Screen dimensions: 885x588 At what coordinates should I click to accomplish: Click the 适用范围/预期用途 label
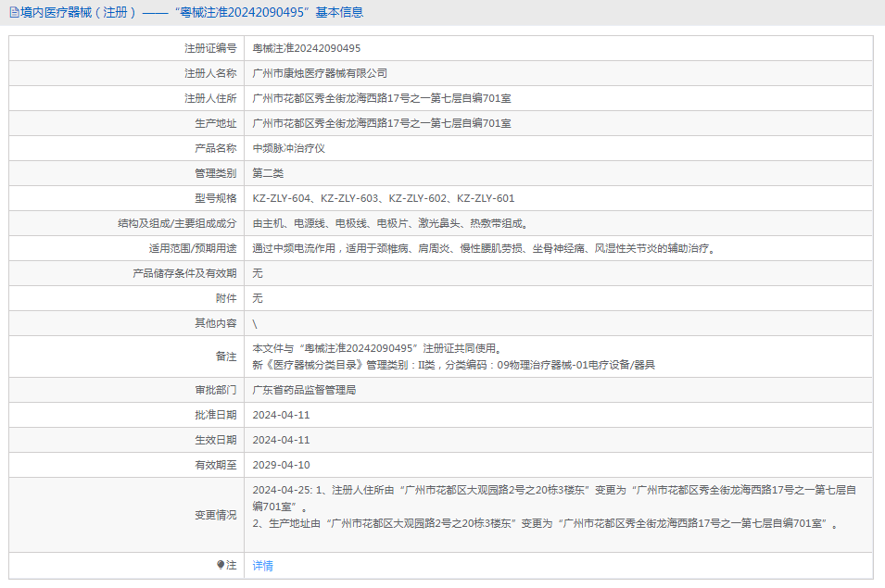click(x=193, y=248)
